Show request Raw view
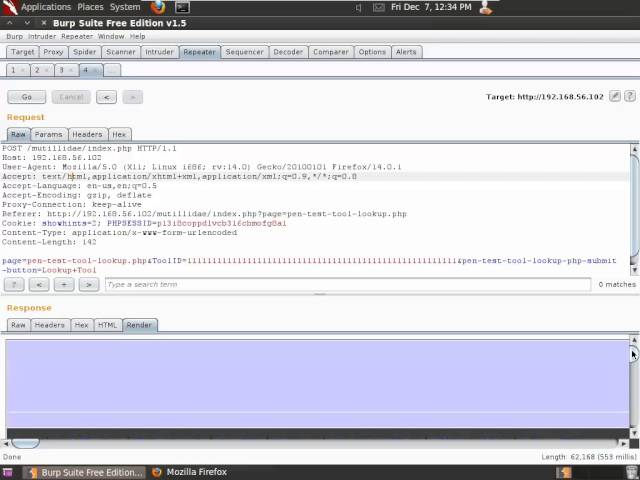The image size is (640, 480). point(18,134)
